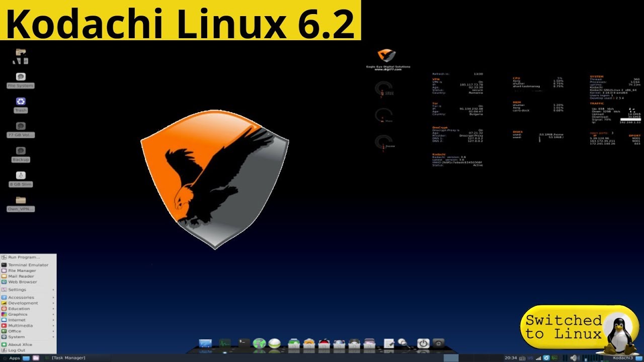Open the red drawer folder in dock
This screenshot has height=362, width=644.
[x=324, y=344]
